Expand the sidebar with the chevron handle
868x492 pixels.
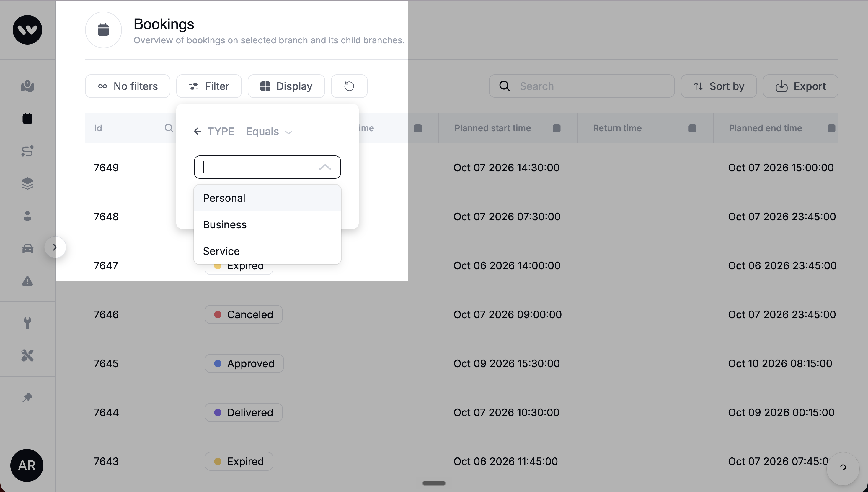[55, 247]
